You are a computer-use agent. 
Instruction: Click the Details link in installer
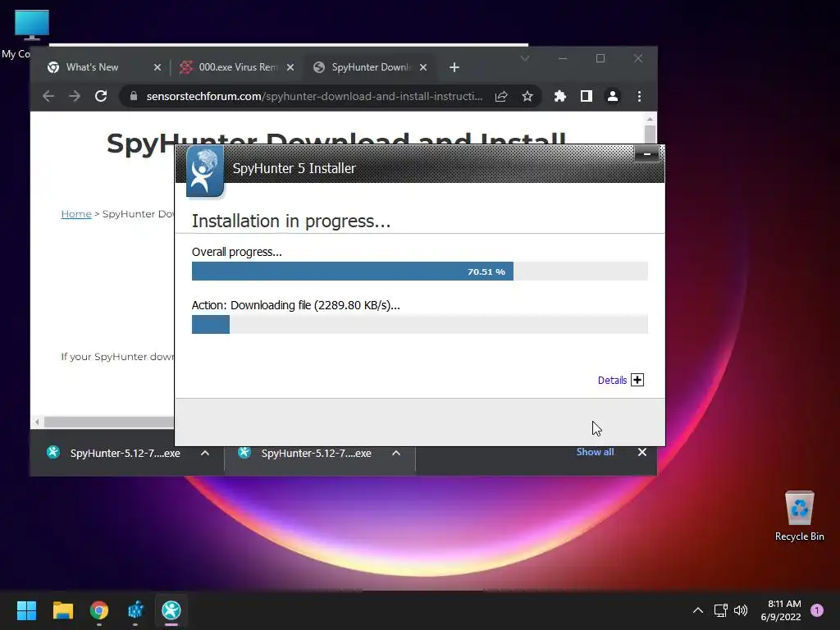612,381
